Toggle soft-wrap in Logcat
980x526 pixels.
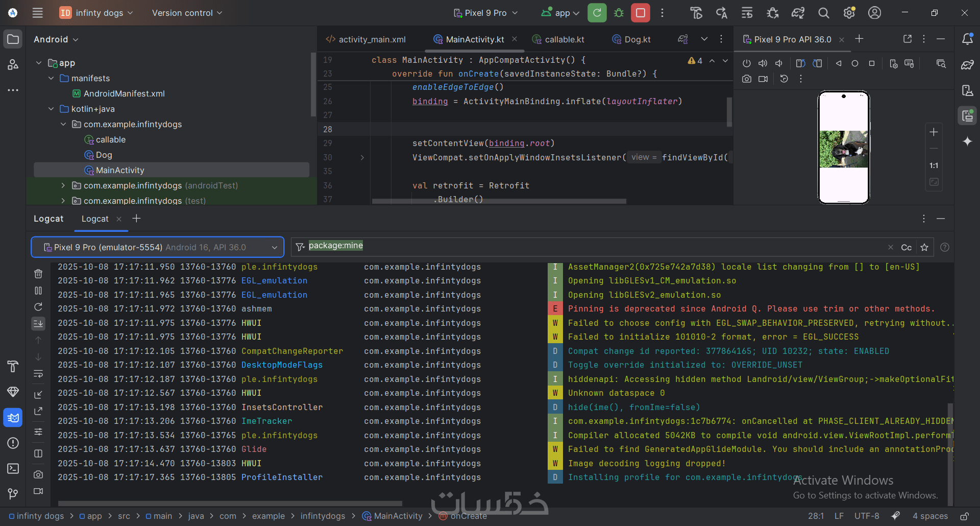click(x=38, y=374)
